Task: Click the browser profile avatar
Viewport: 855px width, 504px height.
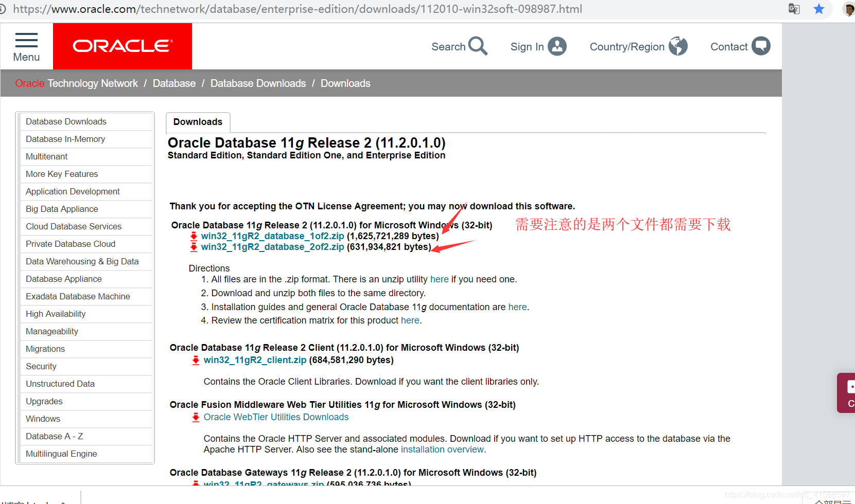Action: click(x=848, y=9)
